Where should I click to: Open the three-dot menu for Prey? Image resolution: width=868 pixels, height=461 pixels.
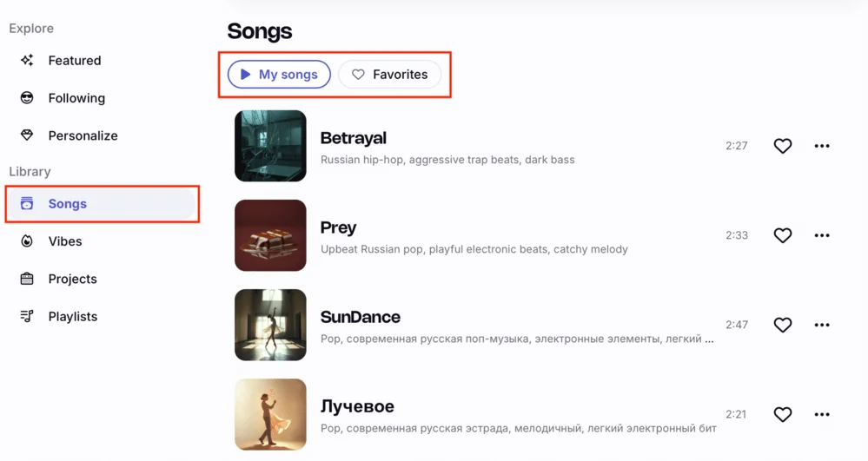[822, 235]
